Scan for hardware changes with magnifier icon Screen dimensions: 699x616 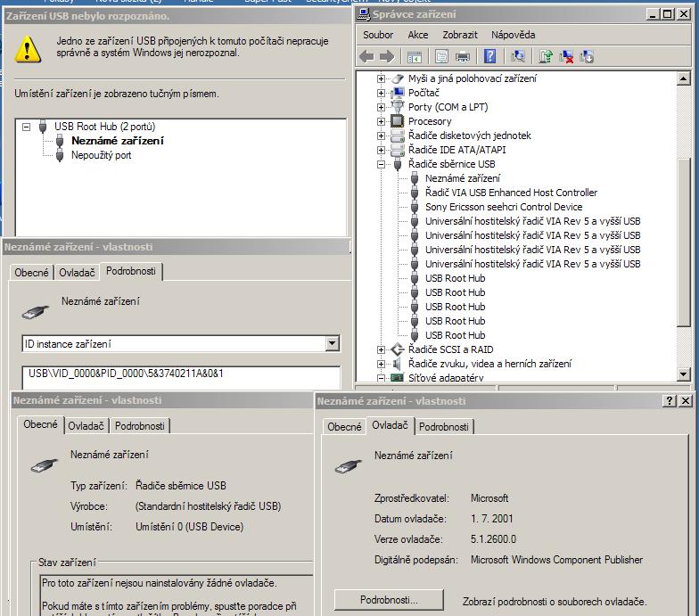tap(518, 57)
